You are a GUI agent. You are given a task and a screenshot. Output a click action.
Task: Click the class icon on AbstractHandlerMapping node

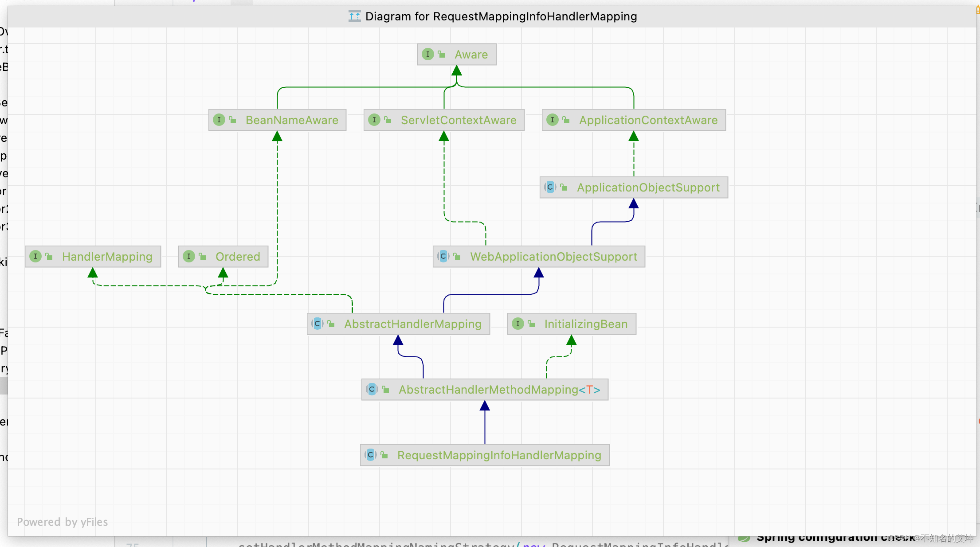[317, 324]
